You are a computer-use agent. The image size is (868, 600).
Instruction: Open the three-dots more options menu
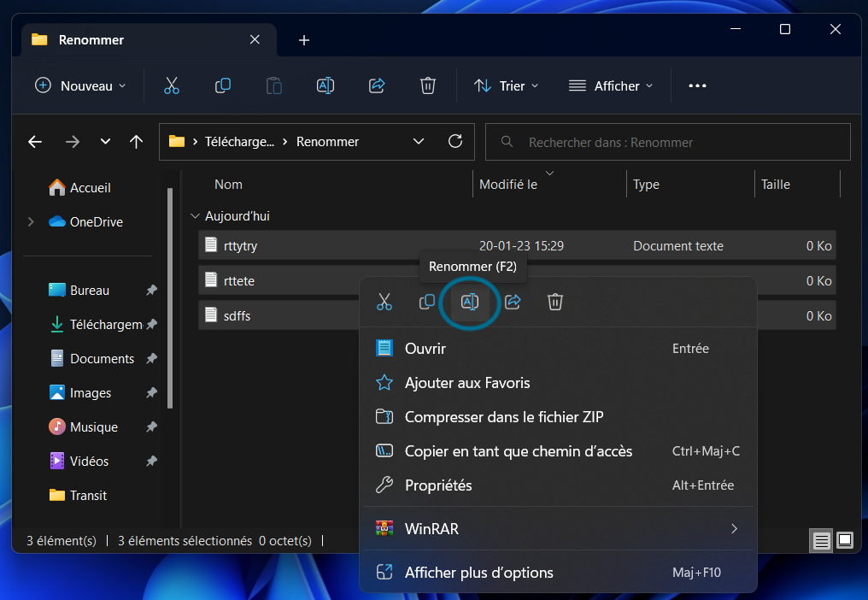click(697, 85)
